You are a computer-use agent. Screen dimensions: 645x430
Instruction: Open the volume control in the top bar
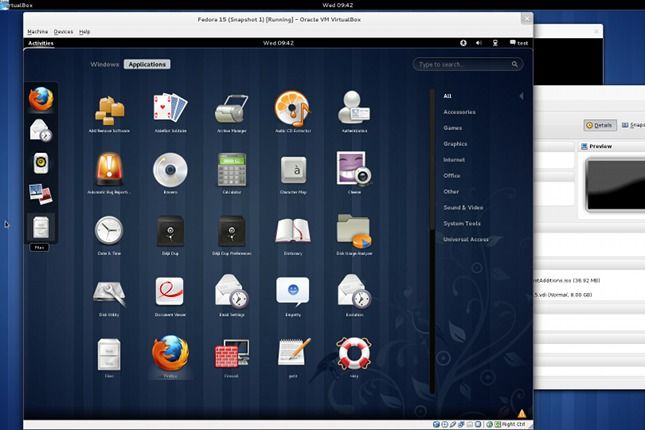479,43
